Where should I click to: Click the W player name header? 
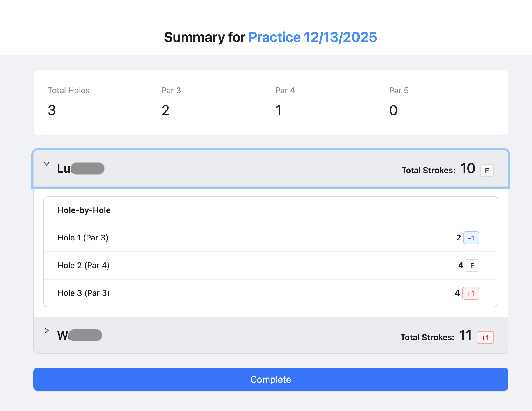tap(80, 336)
